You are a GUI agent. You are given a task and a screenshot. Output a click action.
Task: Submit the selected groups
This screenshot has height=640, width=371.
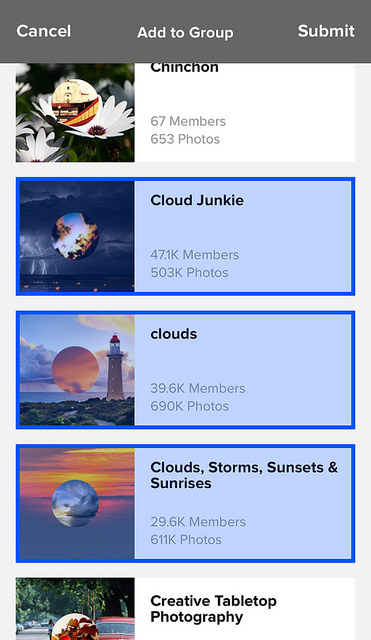[x=326, y=31]
